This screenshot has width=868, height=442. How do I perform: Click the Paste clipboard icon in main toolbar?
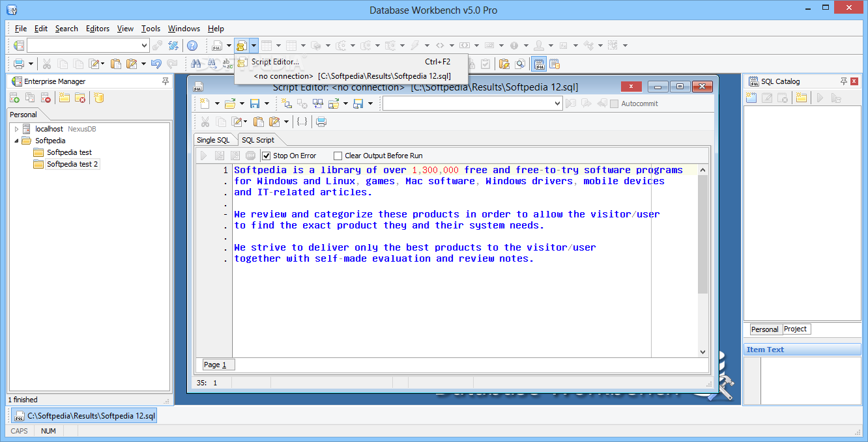pos(115,64)
